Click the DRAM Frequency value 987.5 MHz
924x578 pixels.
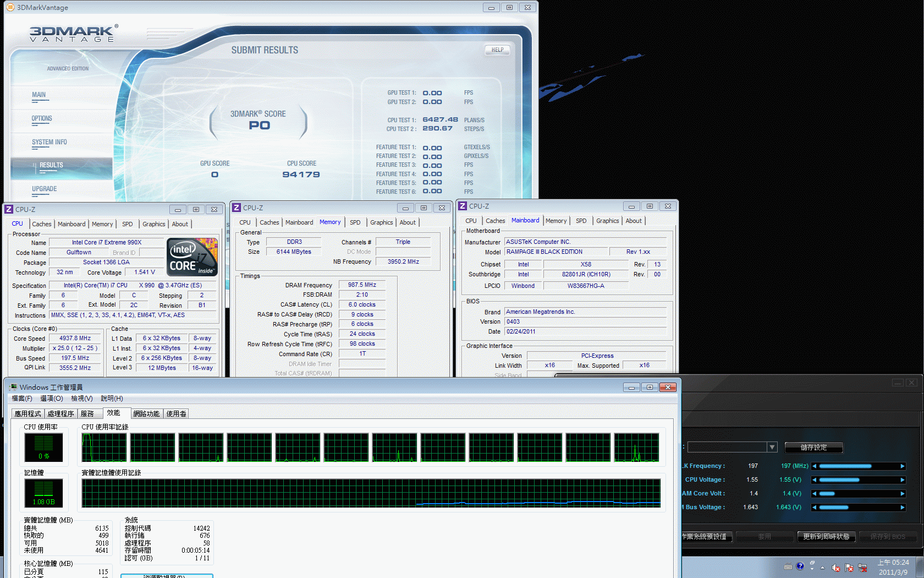[x=362, y=285]
